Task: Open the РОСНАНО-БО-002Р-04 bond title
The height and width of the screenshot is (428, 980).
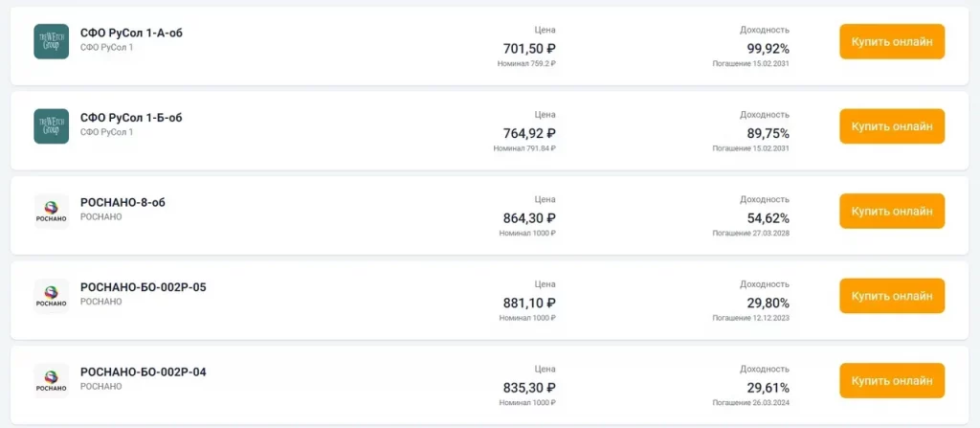Action: [143, 372]
